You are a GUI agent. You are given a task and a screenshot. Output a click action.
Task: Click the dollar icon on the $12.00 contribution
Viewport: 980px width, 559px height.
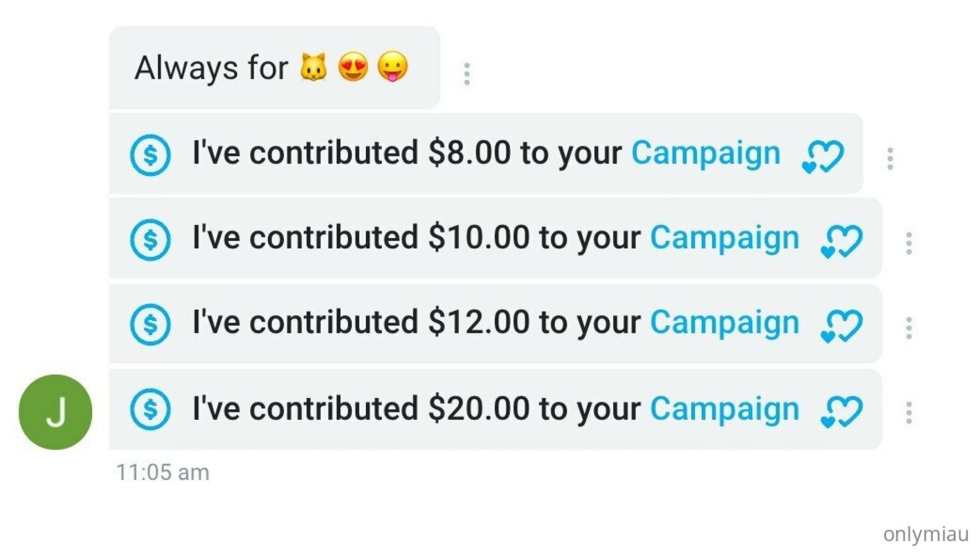tap(150, 325)
